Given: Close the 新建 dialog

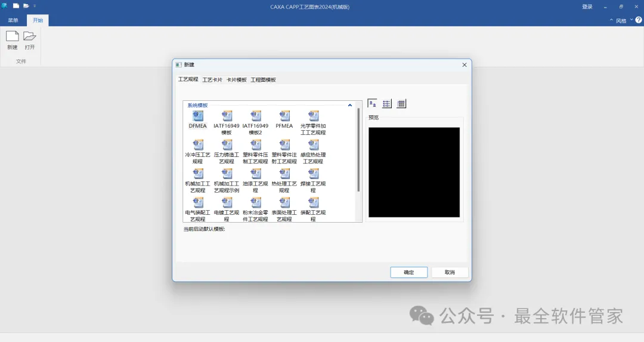Looking at the screenshot, I should tap(465, 65).
